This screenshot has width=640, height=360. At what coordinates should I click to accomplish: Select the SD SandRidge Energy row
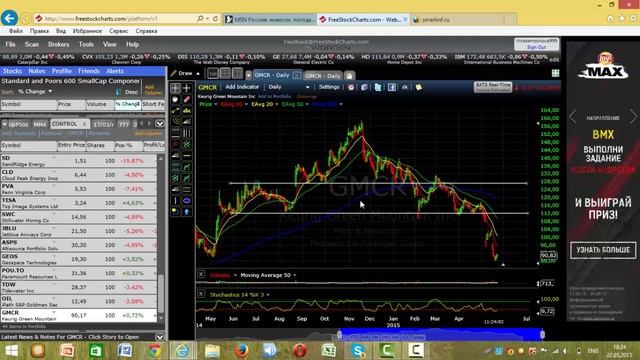point(78,161)
